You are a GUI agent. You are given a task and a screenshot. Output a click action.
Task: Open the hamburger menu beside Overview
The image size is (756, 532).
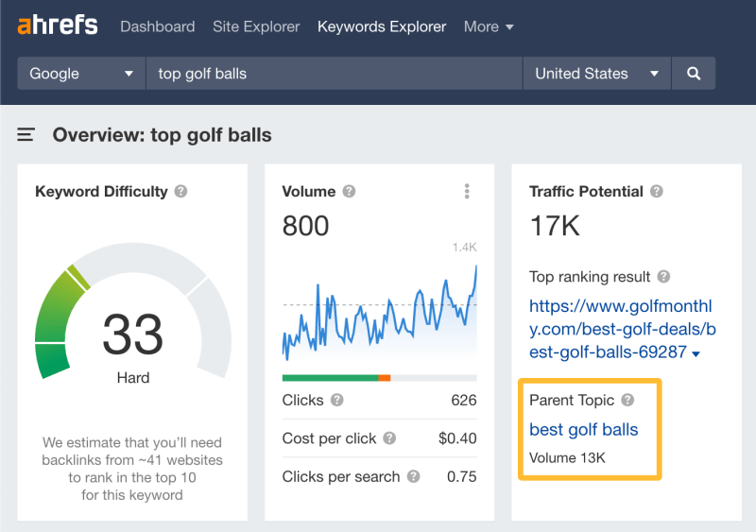click(x=26, y=135)
